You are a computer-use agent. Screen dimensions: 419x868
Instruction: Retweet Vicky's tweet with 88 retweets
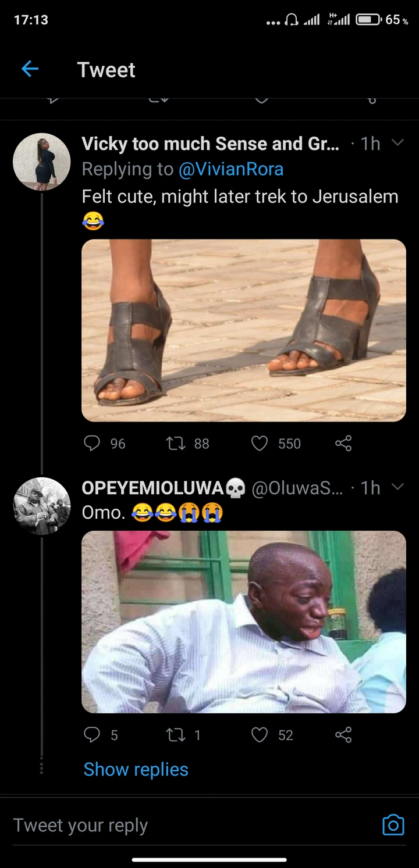(174, 444)
